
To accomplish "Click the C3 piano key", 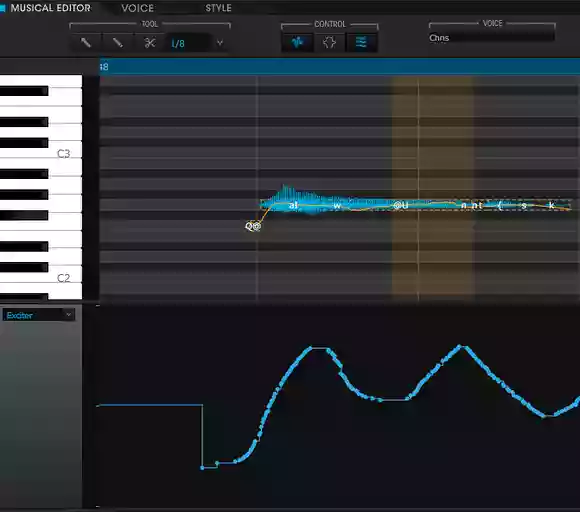I will coord(65,153).
